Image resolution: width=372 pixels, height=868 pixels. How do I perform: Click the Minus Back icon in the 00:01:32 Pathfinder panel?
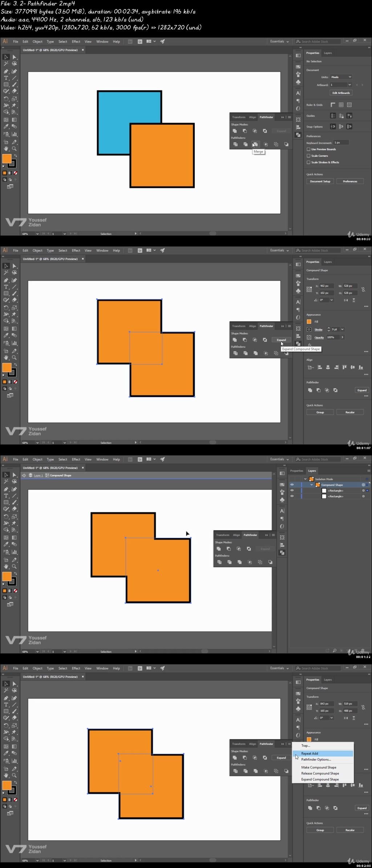tap(270, 562)
